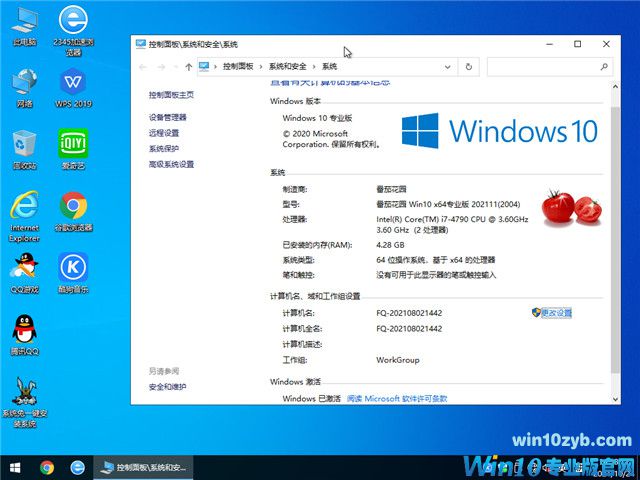The image size is (640, 480).
Task: Open the QQ Games desktop icon
Action: (x=24, y=273)
